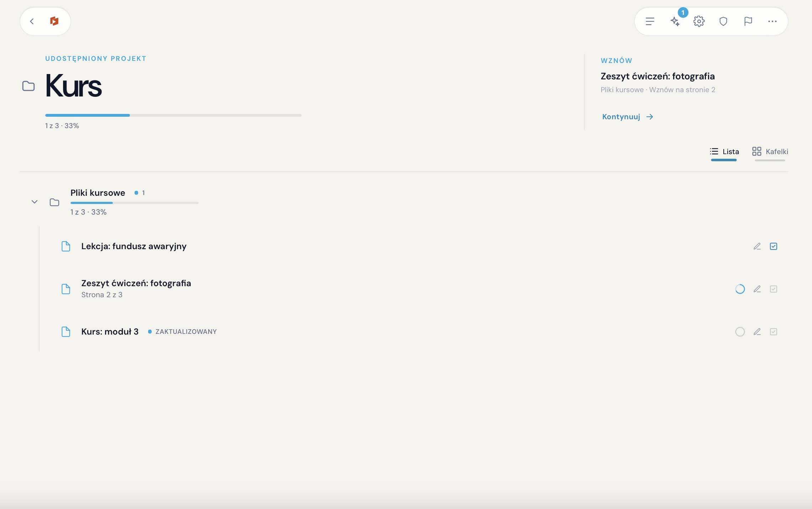812x509 pixels.
Task: Uncheck completed box for Lekcja: fundusz awaryjny
Action: point(774,246)
